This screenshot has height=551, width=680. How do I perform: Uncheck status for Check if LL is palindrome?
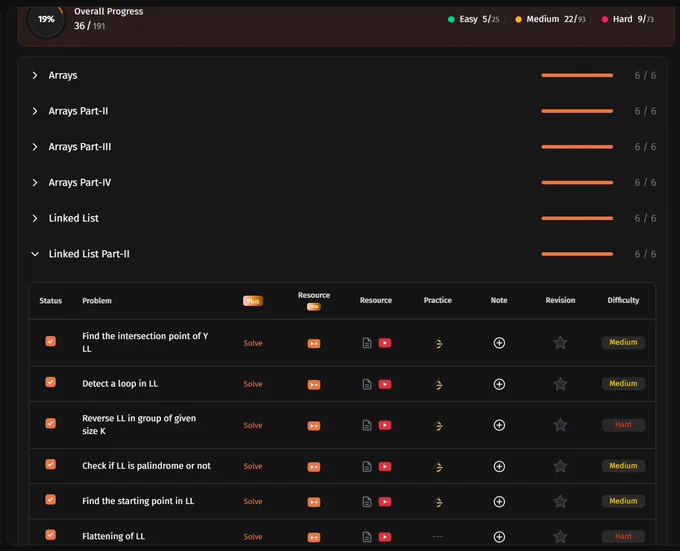pos(50,464)
